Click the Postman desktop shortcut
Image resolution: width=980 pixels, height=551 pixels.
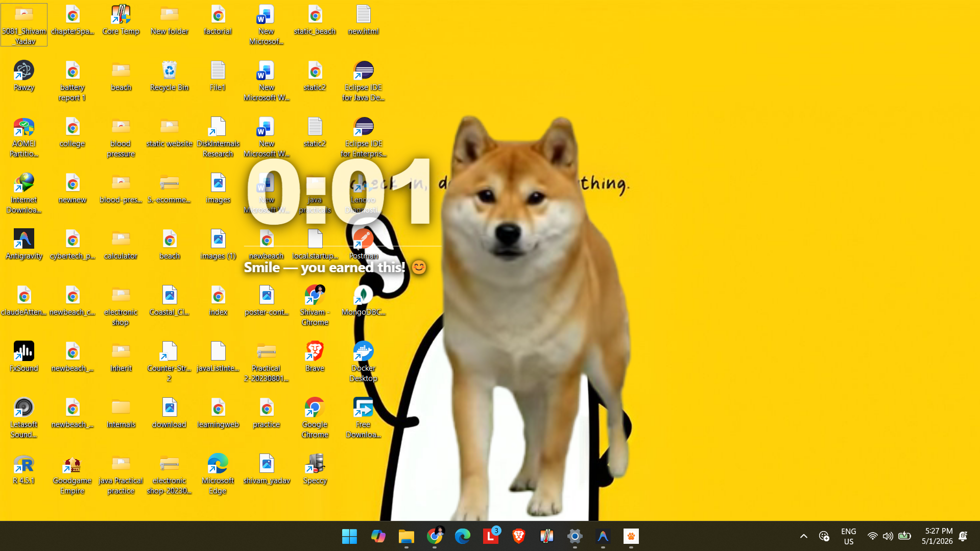click(x=364, y=245)
